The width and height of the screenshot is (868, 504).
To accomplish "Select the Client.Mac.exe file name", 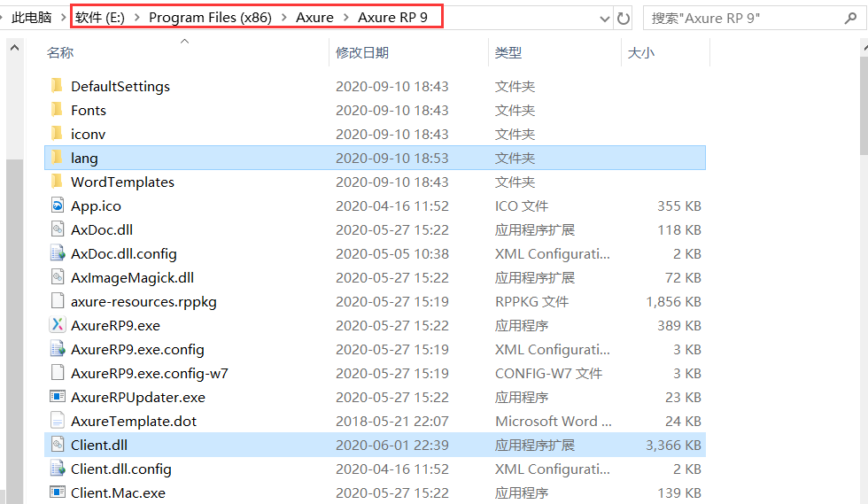I will [x=118, y=492].
